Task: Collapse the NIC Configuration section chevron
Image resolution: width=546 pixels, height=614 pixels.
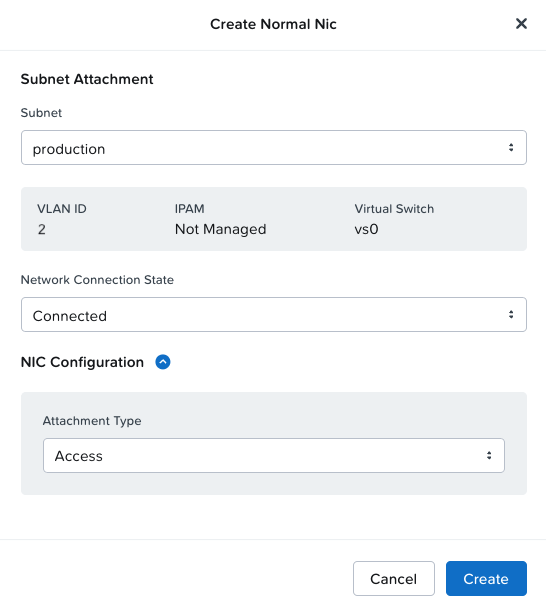Action: [163, 362]
